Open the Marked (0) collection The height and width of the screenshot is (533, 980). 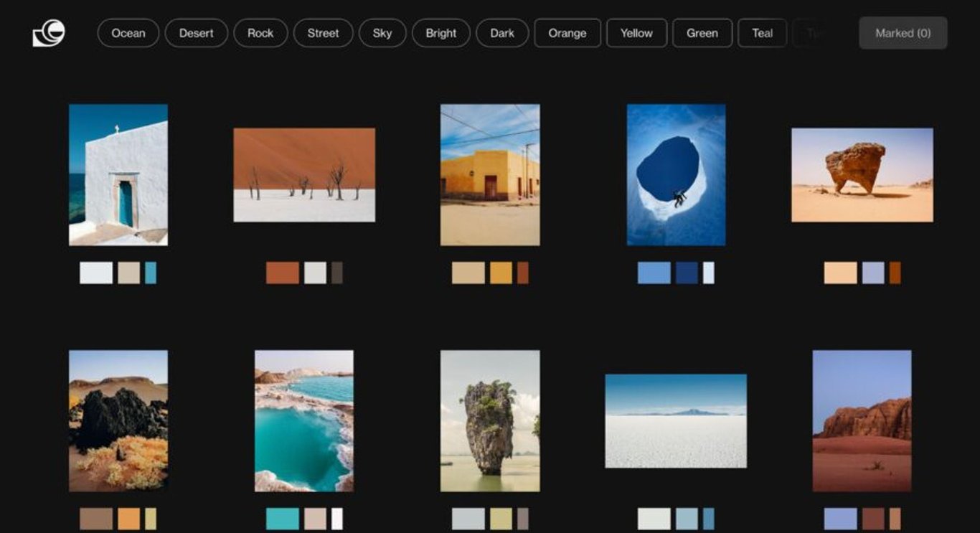click(x=903, y=33)
